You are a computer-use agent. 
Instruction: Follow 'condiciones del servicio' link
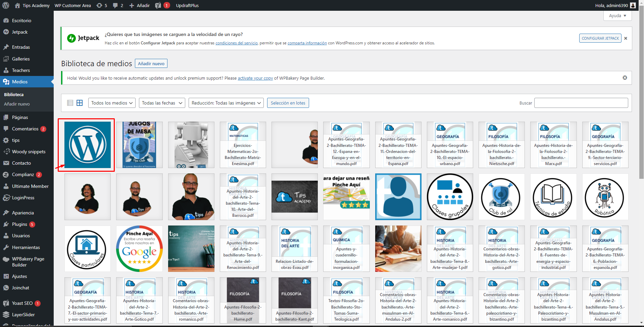click(237, 43)
